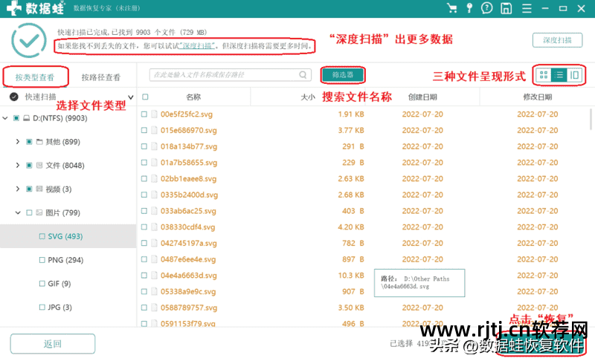Select the PNG (294) tree item
595x364 pixels.
coord(65,260)
